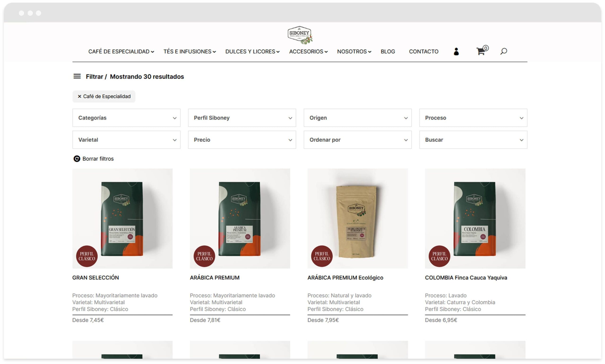Click the price Desde 7,45€

point(88,320)
